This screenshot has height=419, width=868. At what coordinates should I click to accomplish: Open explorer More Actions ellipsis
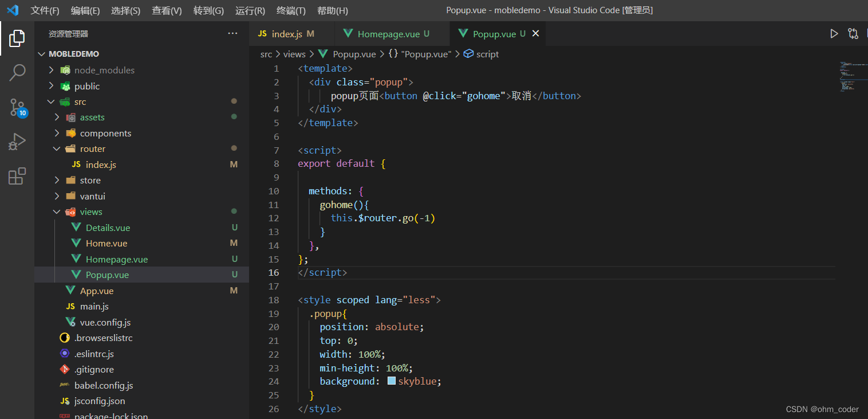(x=232, y=34)
